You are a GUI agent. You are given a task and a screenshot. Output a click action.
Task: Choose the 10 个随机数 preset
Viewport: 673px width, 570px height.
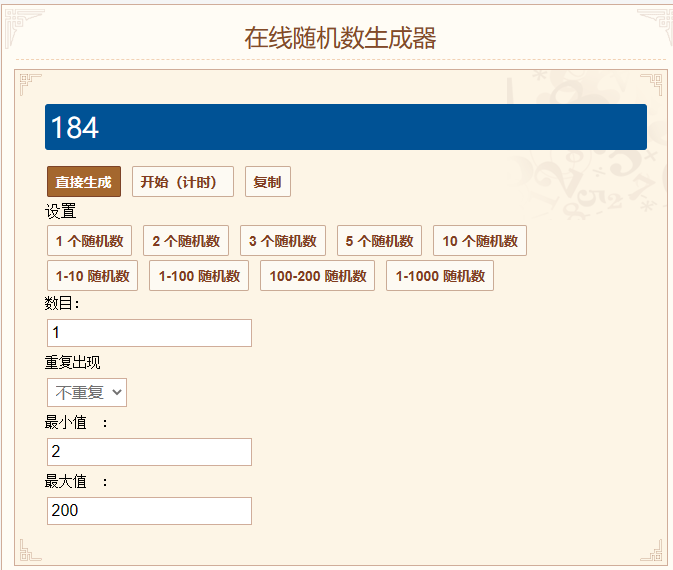click(x=480, y=240)
